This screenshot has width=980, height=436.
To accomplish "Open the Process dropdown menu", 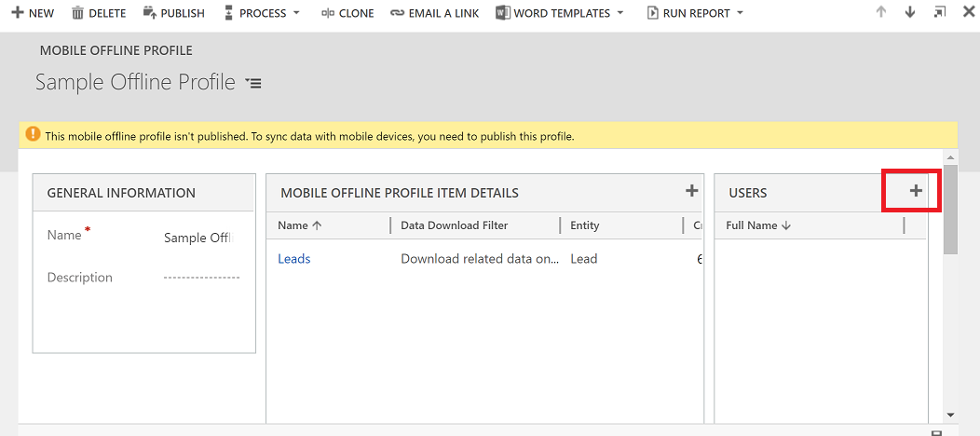I will coord(263,13).
